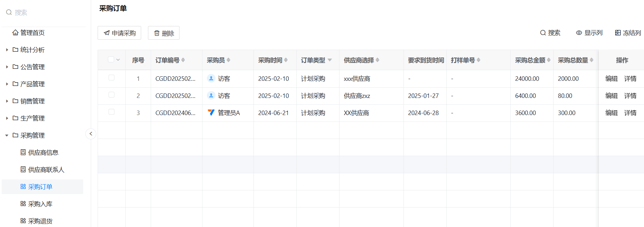Open the 订单类型 filter dropdown
This screenshot has height=227, width=644.
(330, 60)
